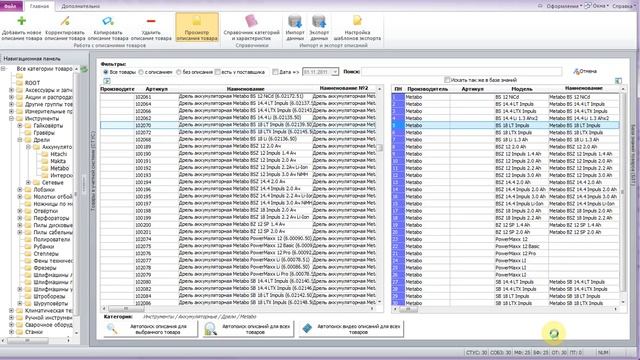Image resolution: width=640 pixels, height=360 pixels.
Task: Open the "Файл" menu tab
Action: (x=11, y=6)
